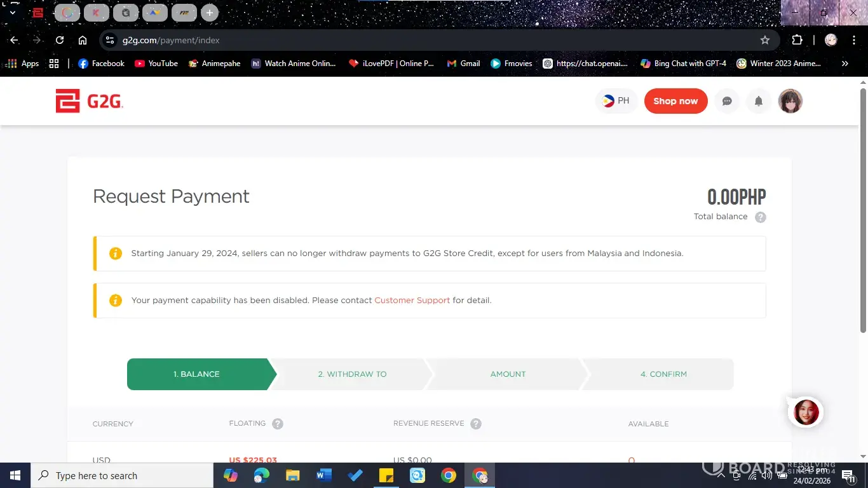868x488 pixels.
Task: Open a new browser tab
Action: (x=209, y=13)
